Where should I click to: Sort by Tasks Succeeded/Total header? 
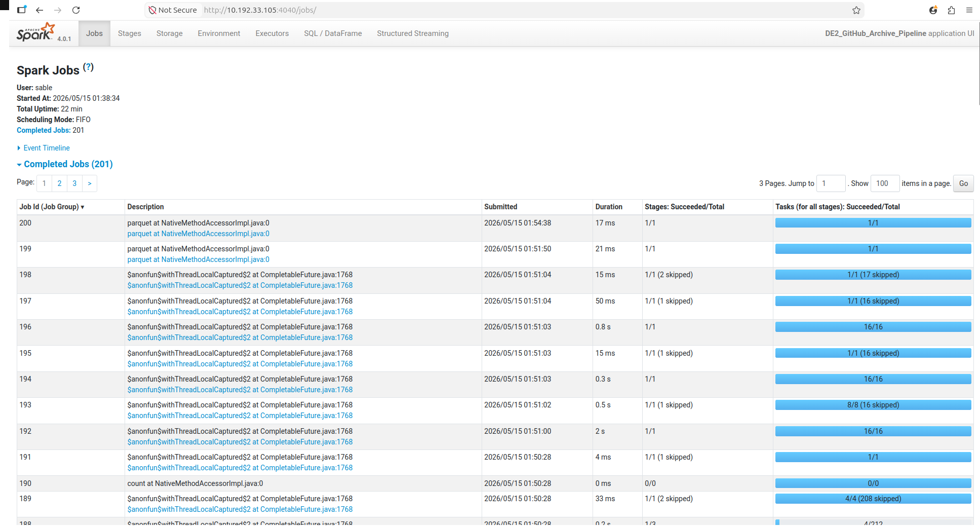tap(838, 207)
